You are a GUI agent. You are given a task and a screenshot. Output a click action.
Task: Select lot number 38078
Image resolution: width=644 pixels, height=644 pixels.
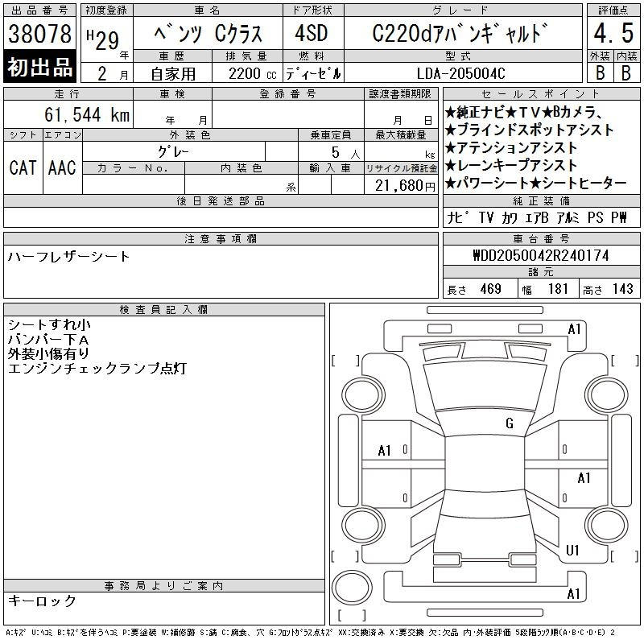point(40,34)
